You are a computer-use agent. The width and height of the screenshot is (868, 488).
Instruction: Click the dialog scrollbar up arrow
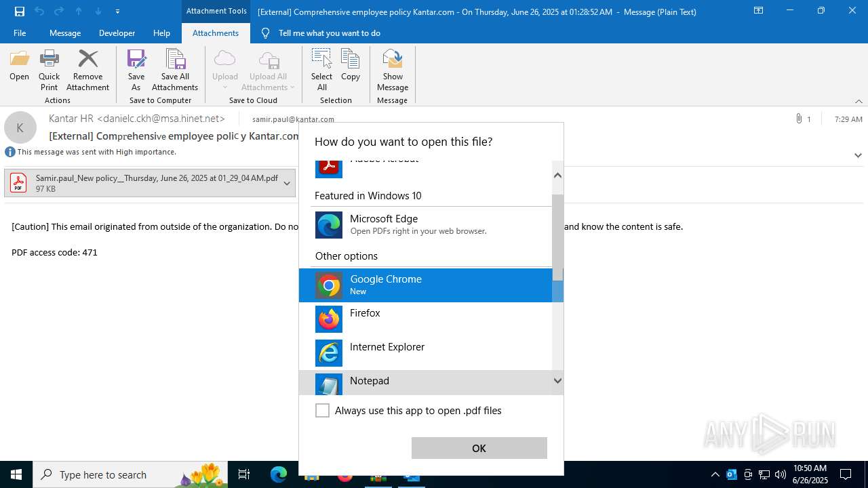pyautogui.click(x=557, y=175)
